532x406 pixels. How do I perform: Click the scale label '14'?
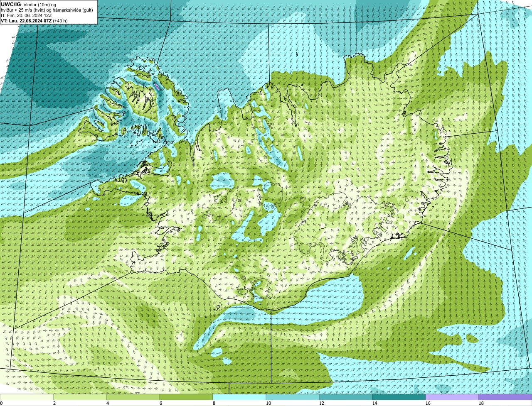(x=375, y=403)
